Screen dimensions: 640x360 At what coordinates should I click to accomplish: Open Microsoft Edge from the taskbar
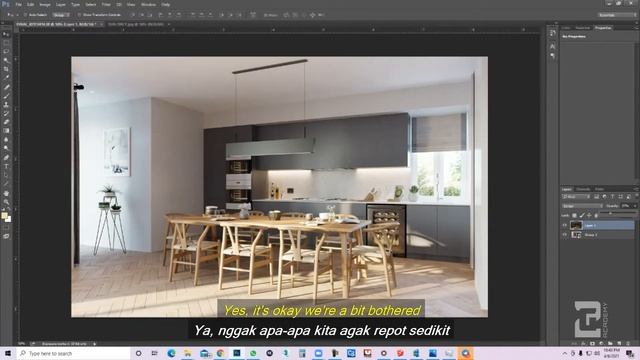(x=171, y=353)
